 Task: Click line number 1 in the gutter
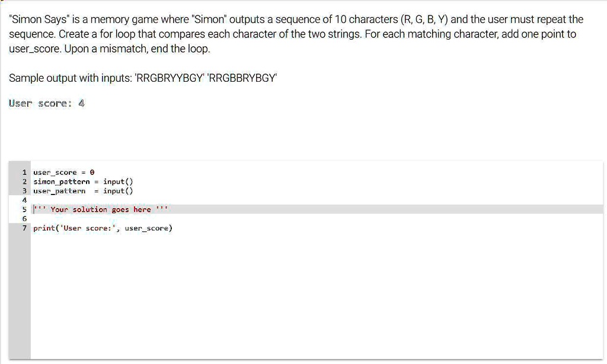(x=24, y=173)
